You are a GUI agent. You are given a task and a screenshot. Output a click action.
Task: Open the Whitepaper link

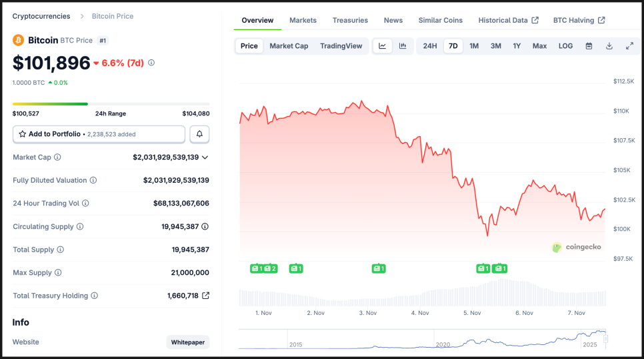(187, 342)
